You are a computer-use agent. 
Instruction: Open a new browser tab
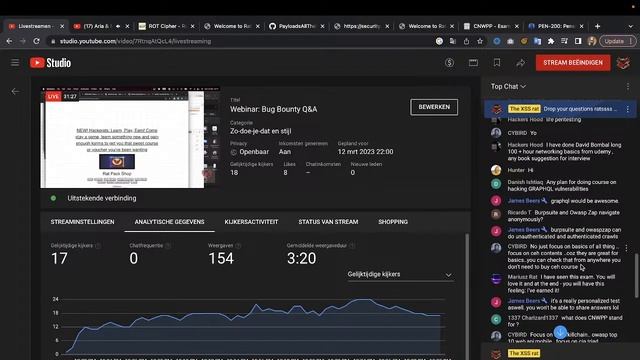pyautogui.click(x=598, y=26)
